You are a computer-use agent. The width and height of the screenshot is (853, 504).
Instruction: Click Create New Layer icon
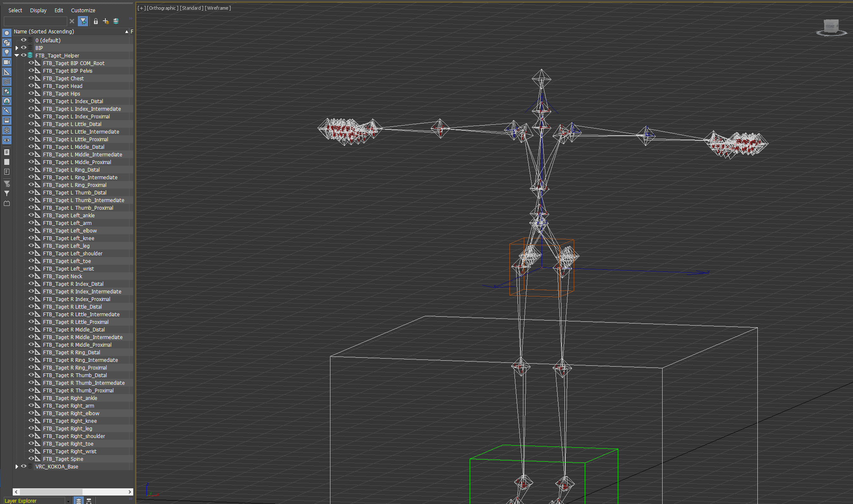[106, 21]
